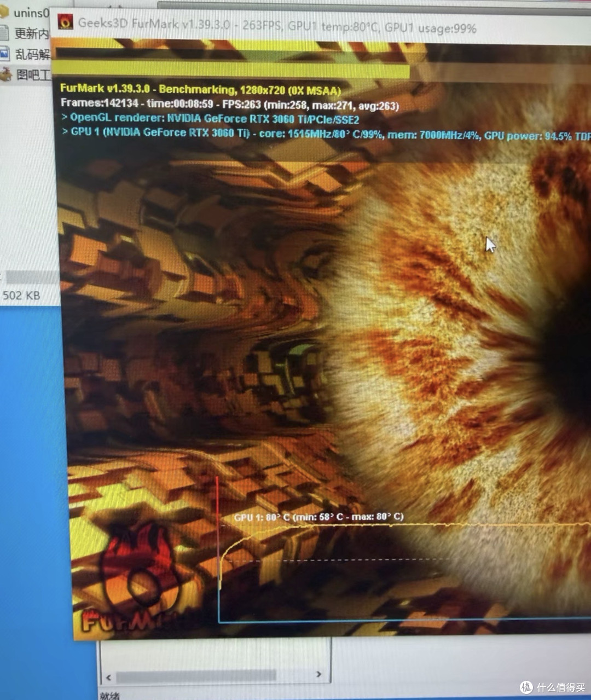Click the 'GPU 1: 80°C' temperature graph label
591x700 pixels.
tap(319, 517)
